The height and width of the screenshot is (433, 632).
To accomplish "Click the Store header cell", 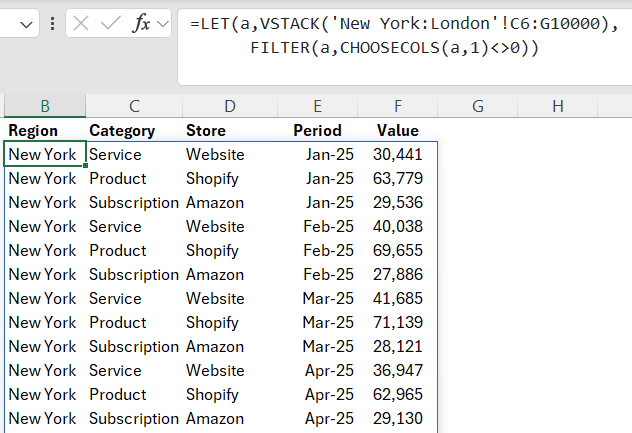I will (206, 131).
